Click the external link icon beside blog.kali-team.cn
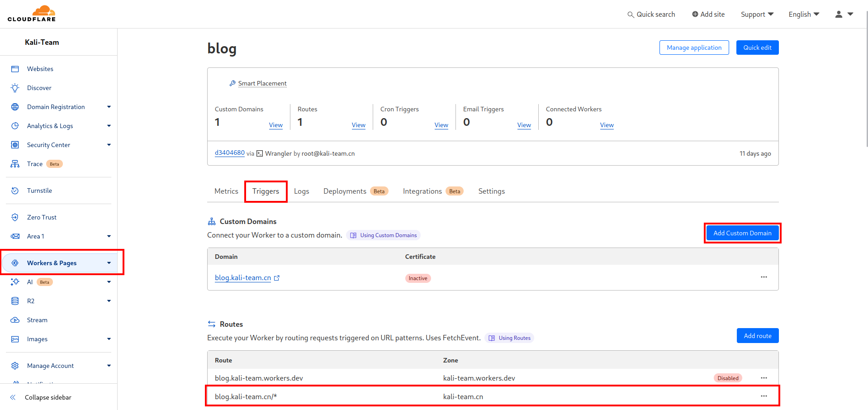 pyautogui.click(x=277, y=278)
